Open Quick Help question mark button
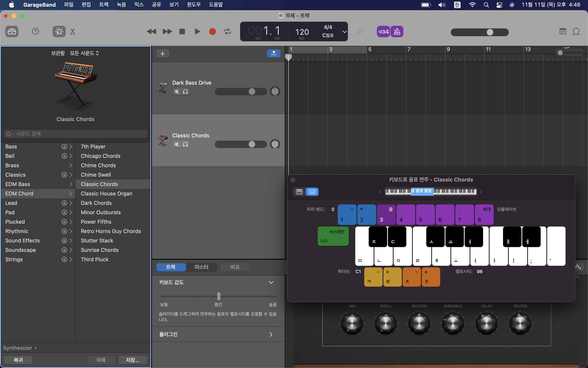Screen dimensions: 588x368 (x=36, y=32)
